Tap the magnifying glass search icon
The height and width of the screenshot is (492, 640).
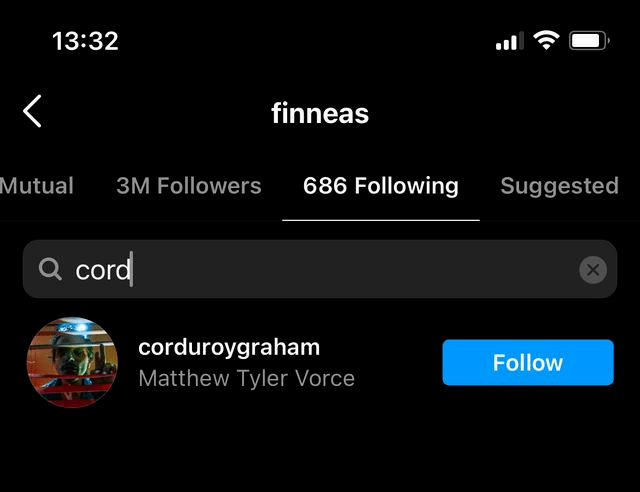point(50,269)
